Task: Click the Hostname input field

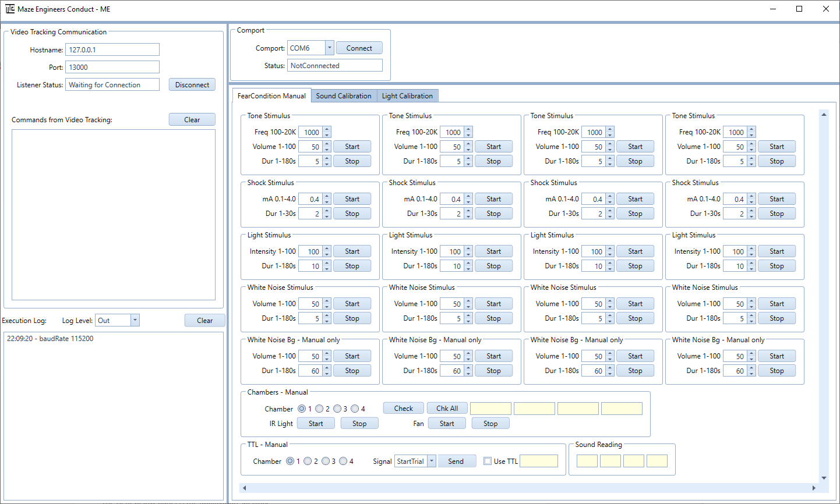Action: coord(112,50)
